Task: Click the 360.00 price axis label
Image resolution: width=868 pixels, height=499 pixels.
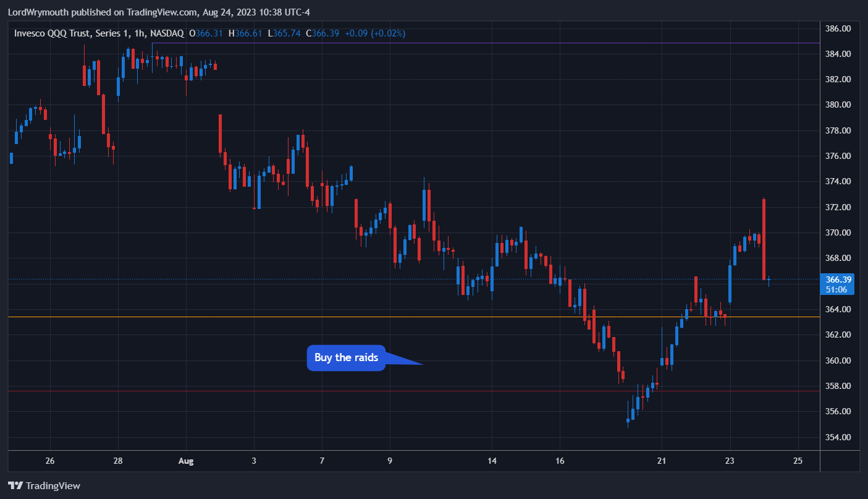Action: point(838,360)
